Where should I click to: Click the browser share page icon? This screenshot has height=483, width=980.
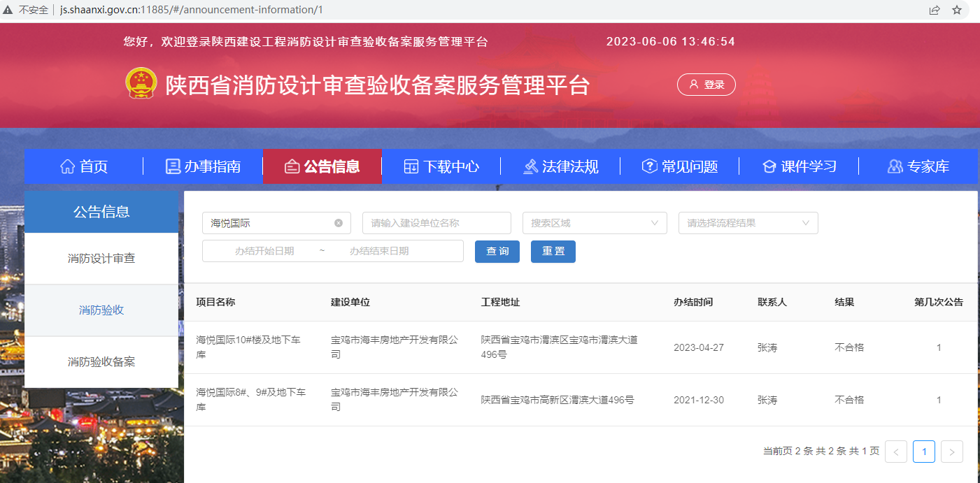tap(935, 10)
